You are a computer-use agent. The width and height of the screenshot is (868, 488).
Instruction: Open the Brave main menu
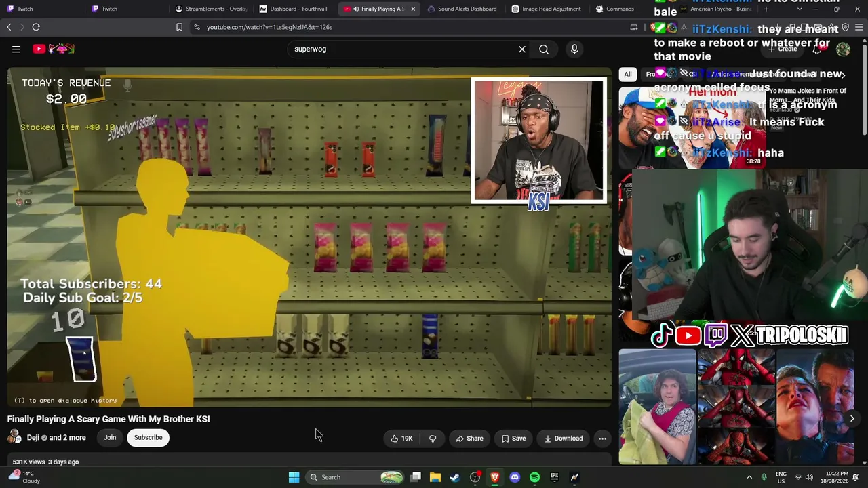(859, 27)
